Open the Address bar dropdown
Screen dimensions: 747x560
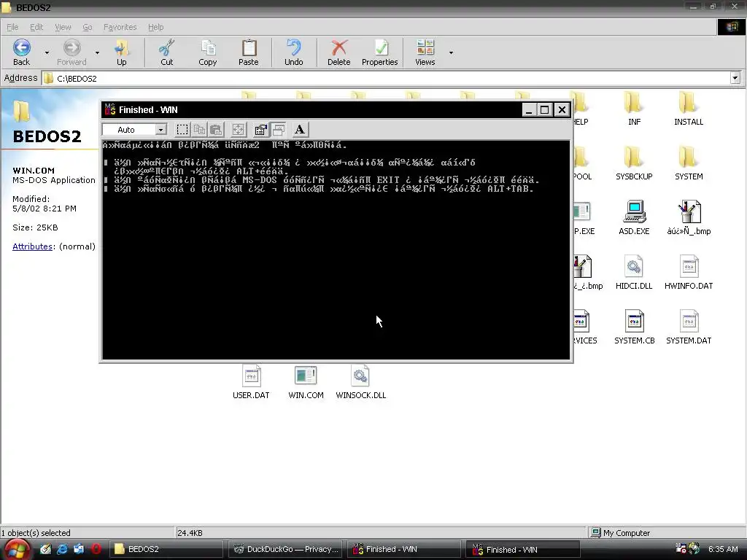click(735, 78)
